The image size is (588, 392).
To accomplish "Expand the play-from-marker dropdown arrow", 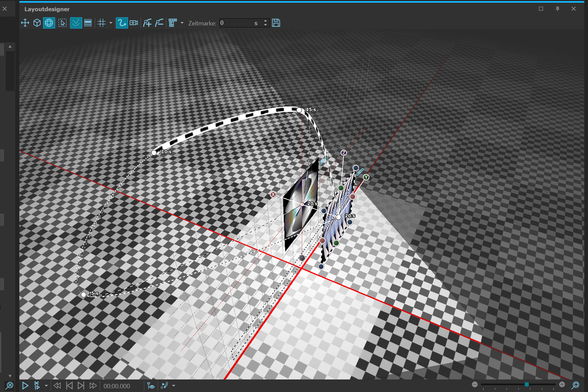I will click(x=46, y=386).
